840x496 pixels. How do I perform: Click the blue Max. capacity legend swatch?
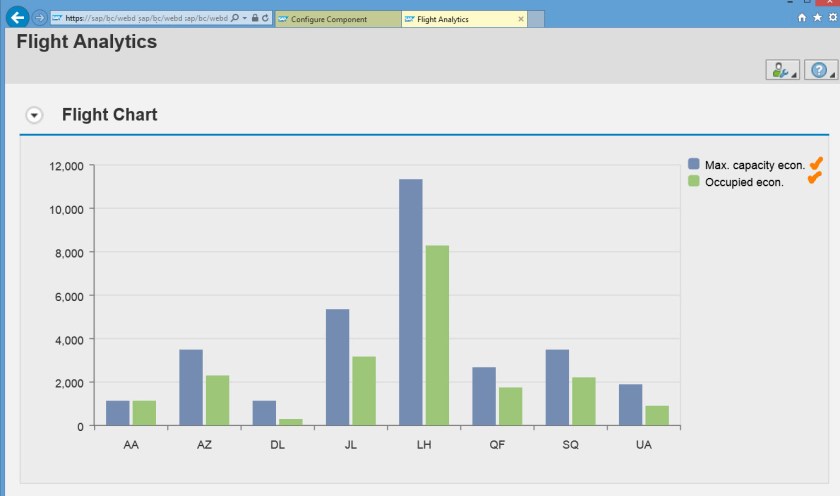[x=694, y=165]
